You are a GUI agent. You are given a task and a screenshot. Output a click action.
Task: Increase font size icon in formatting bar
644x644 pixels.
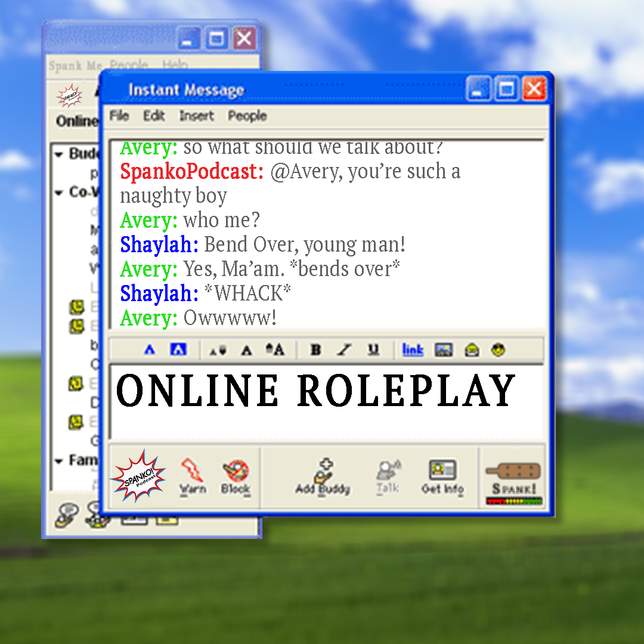275,350
